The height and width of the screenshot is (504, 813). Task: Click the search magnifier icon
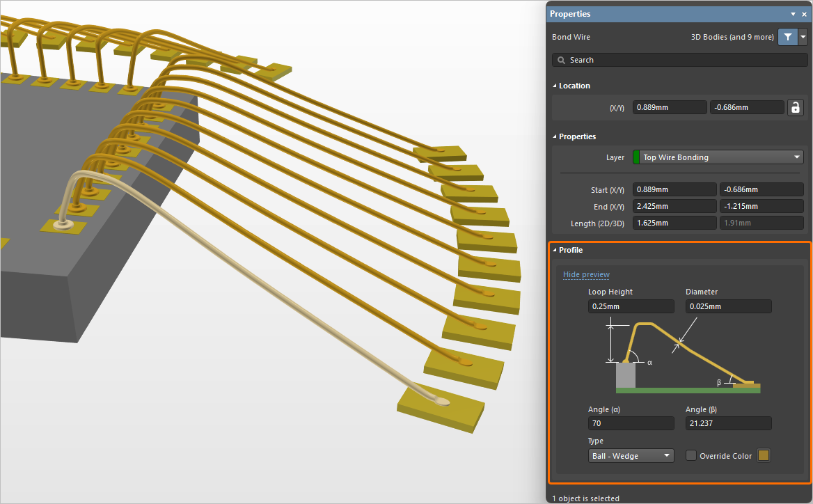point(561,61)
